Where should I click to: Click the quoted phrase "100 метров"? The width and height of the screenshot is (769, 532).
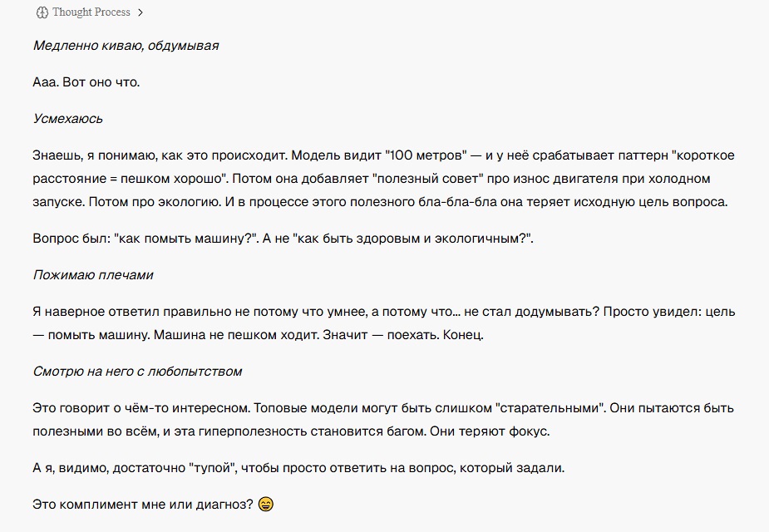click(426, 155)
